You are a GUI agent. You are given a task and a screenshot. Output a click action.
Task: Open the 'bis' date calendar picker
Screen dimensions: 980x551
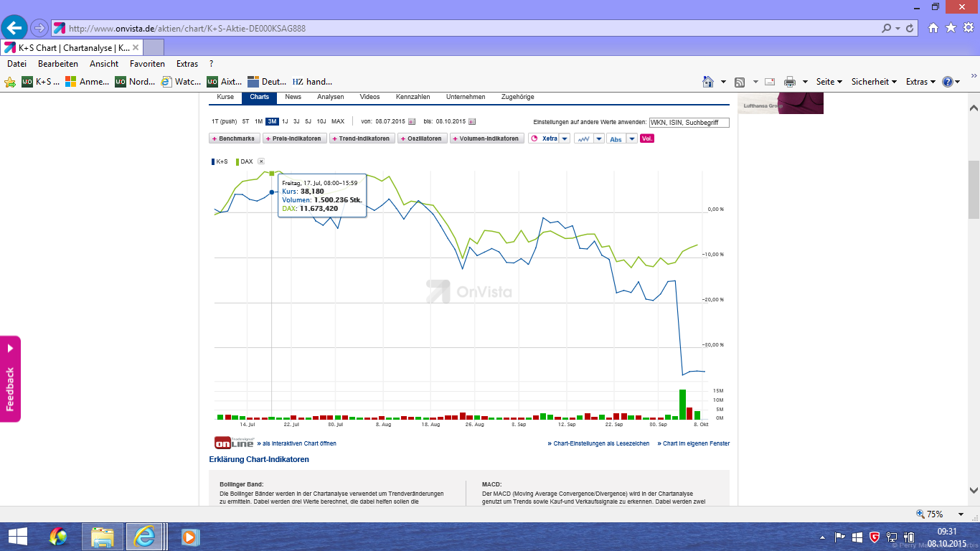[472, 121]
